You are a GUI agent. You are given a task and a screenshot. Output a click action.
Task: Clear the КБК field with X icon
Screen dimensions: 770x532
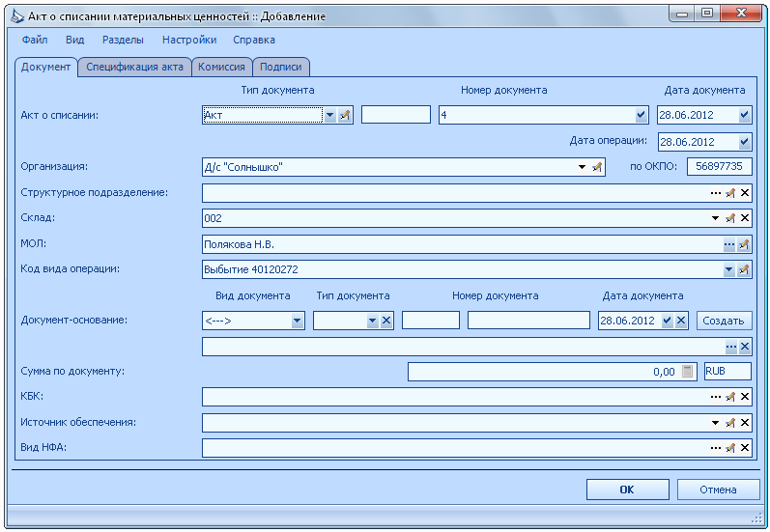pos(745,397)
